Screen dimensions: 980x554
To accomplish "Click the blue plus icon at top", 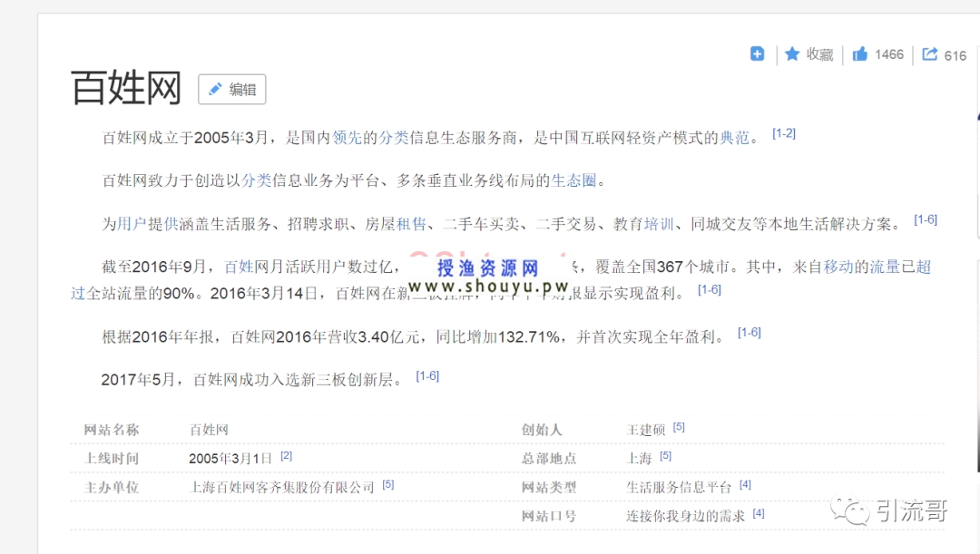I will click(x=757, y=54).
